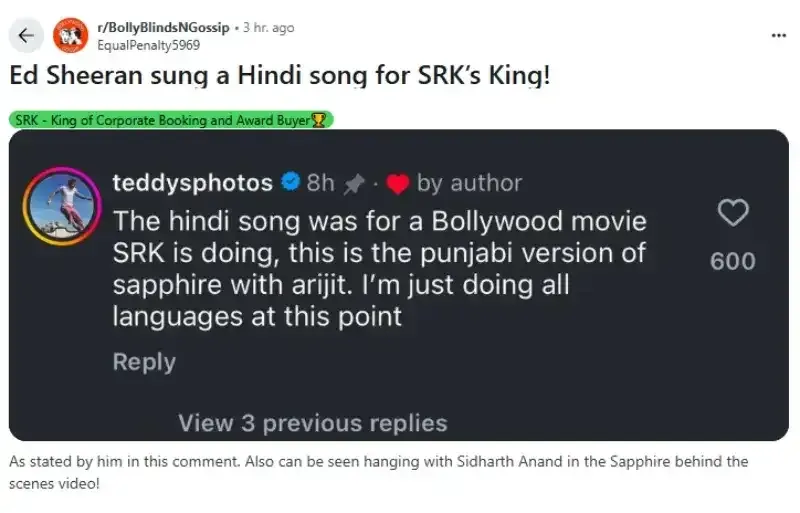The height and width of the screenshot is (513, 800).
Task: Click the trophy emoji in the flair
Action: tap(318, 120)
